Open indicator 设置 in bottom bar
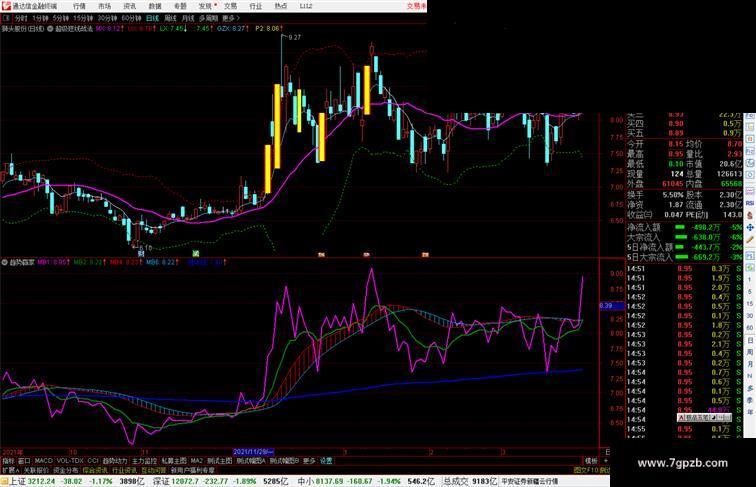This screenshot has width=756, height=487. click(x=326, y=461)
